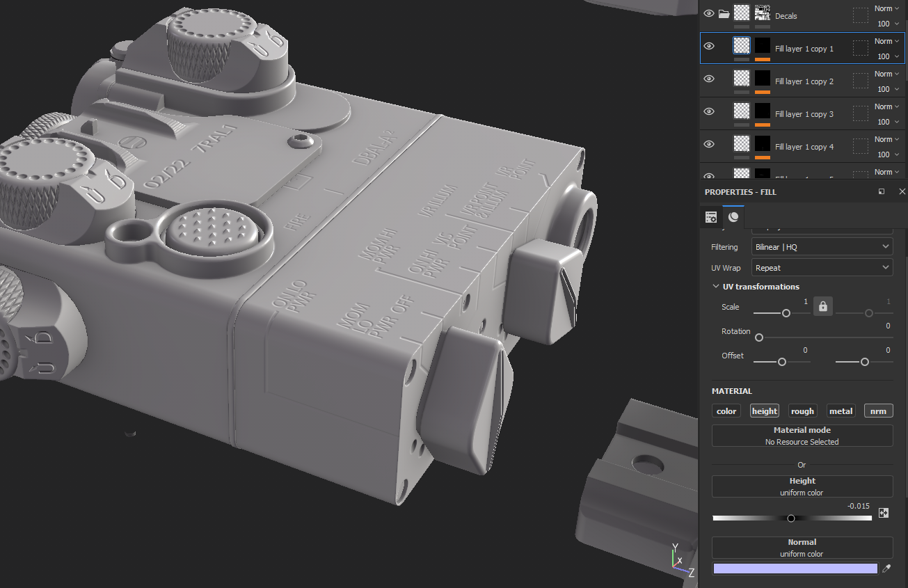Click the Decals folder icon
Screen dimensions: 908x588
(x=724, y=13)
